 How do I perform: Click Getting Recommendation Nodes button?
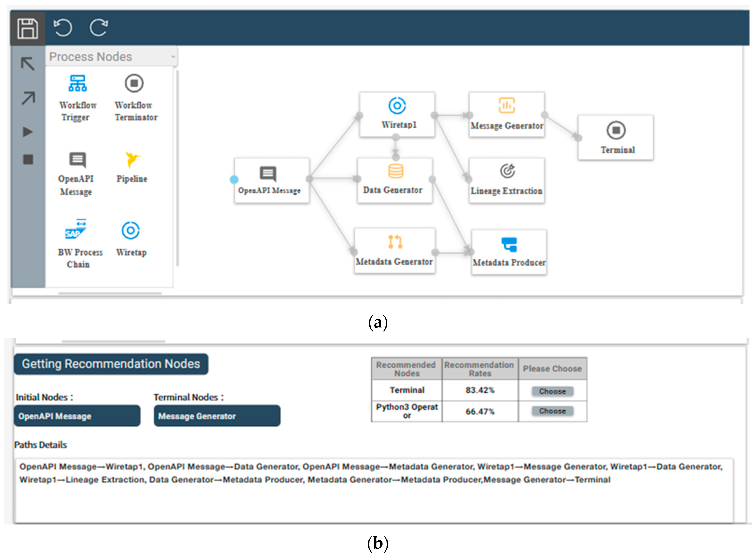[x=111, y=364]
